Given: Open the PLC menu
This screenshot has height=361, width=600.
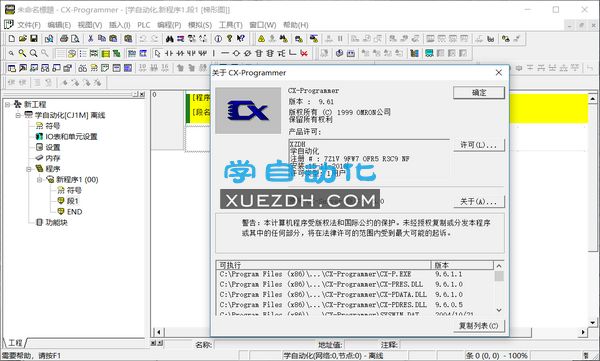Looking at the screenshot, I should (143, 25).
